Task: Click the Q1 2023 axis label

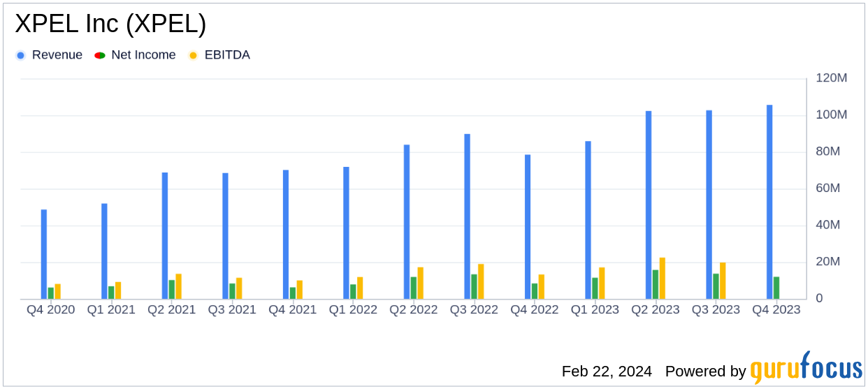Action: [595, 310]
